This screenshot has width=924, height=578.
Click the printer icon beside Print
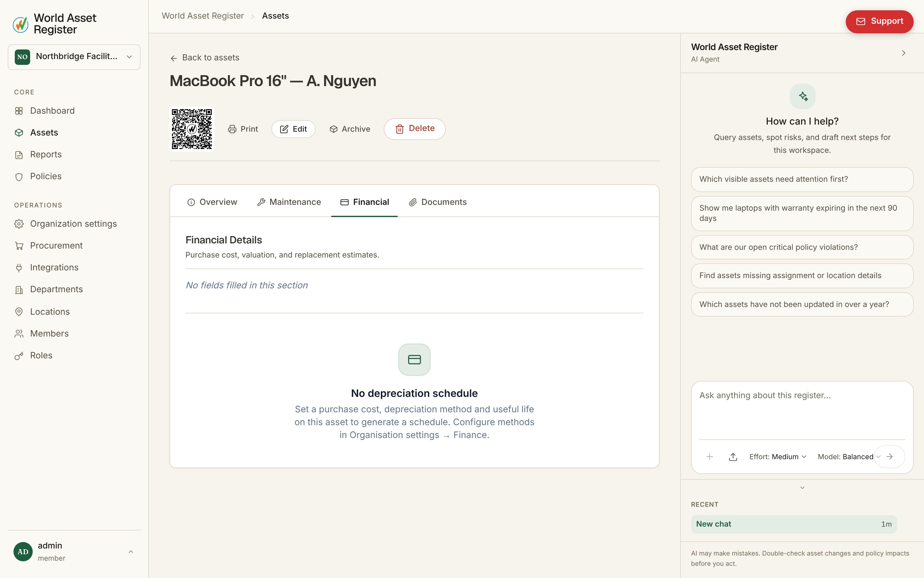pos(232,129)
